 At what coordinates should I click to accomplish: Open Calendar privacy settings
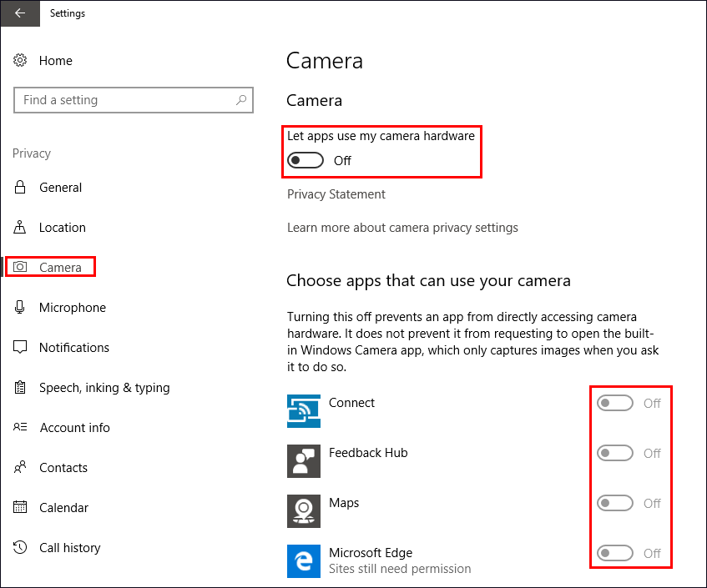[x=63, y=508]
